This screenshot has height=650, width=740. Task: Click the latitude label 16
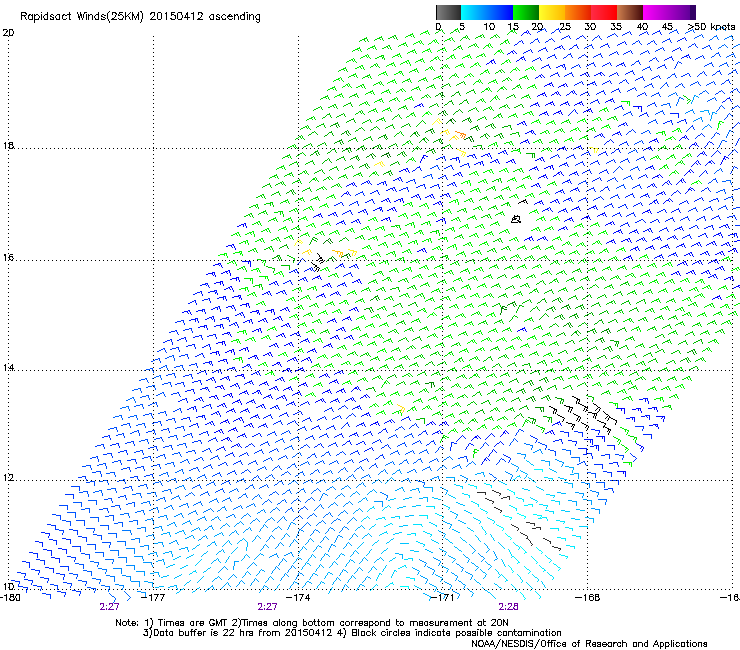[8, 257]
